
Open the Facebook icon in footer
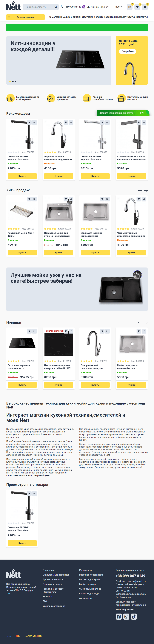119,617
